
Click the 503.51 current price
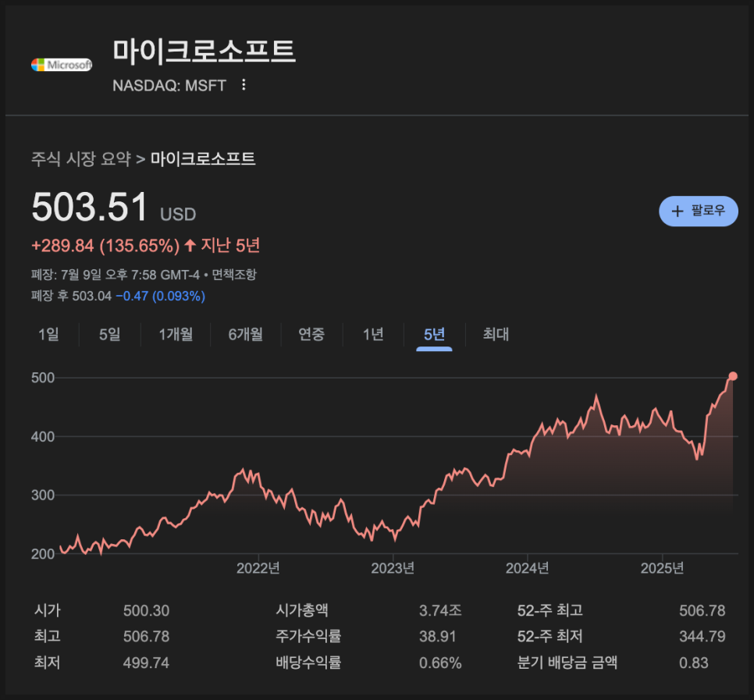coord(90,208)
